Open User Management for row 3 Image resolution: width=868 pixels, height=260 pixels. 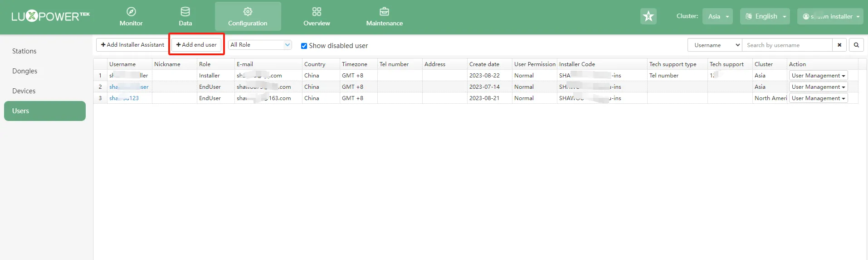[818, 98]
